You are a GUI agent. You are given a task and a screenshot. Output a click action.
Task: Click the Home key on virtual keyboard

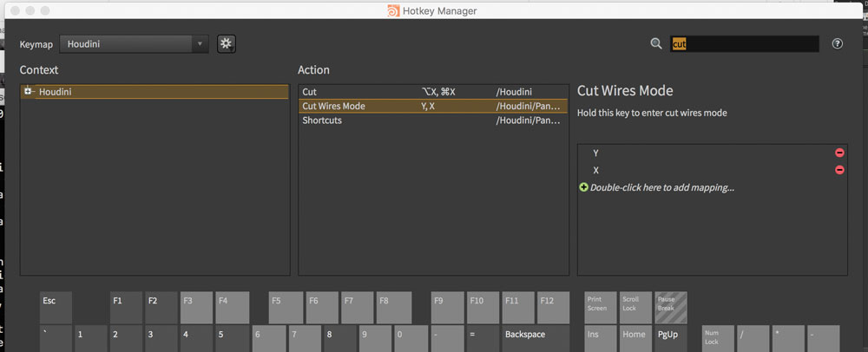635,339
